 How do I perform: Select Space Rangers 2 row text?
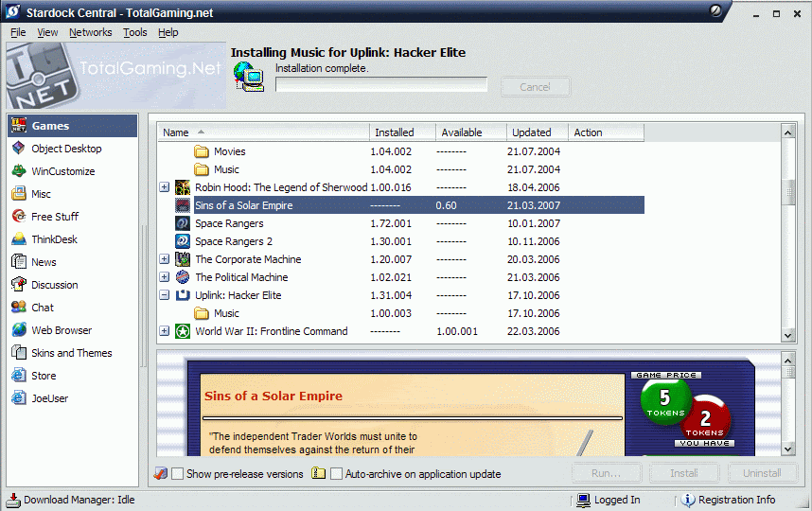(234, 241)
